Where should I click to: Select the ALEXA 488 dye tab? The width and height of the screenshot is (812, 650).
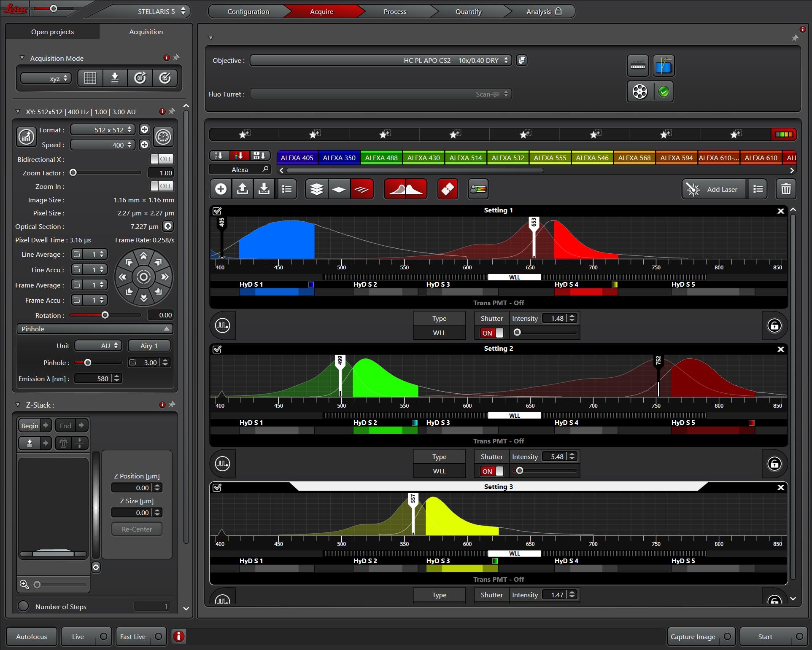381,158
